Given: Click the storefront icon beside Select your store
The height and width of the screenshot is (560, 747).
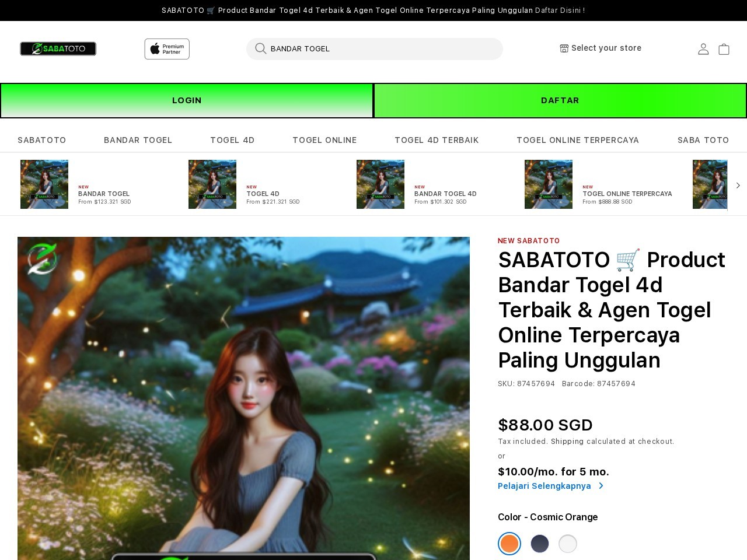Looking at the screenshot, I should click(563, 48).
